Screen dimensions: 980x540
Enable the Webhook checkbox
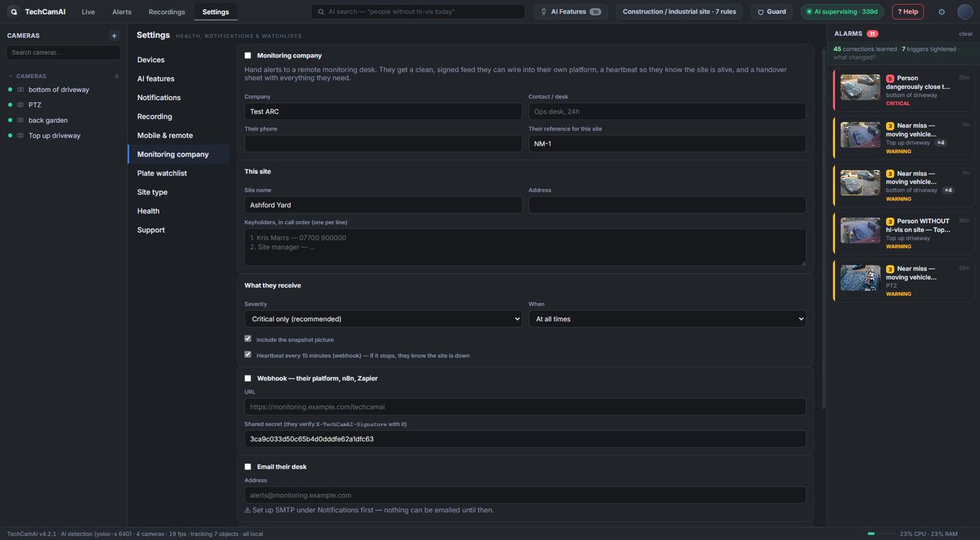click(248, 378)
